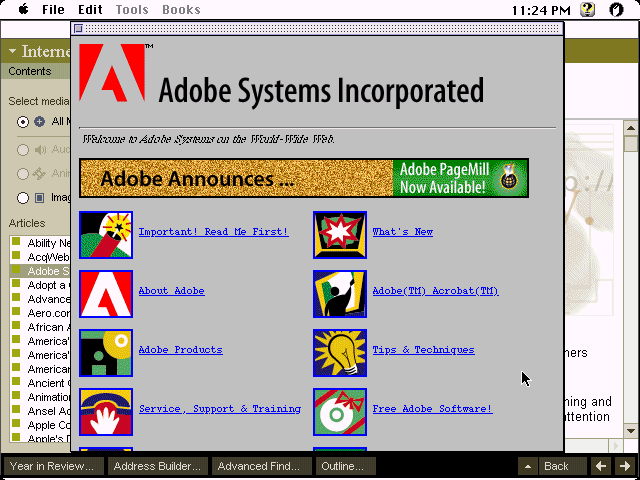
Task: Click the Free Adobe Software icon
Action: click(x=340, y=412)
